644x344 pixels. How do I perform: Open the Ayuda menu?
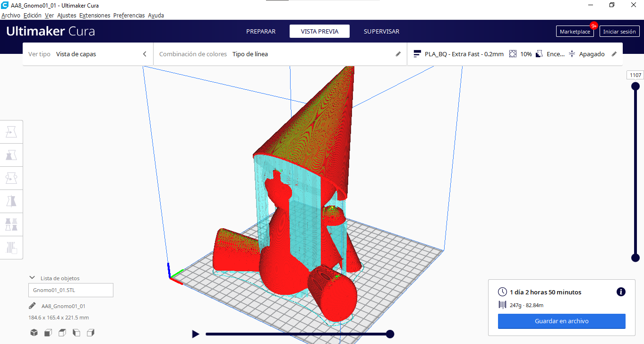click(156, 15)
